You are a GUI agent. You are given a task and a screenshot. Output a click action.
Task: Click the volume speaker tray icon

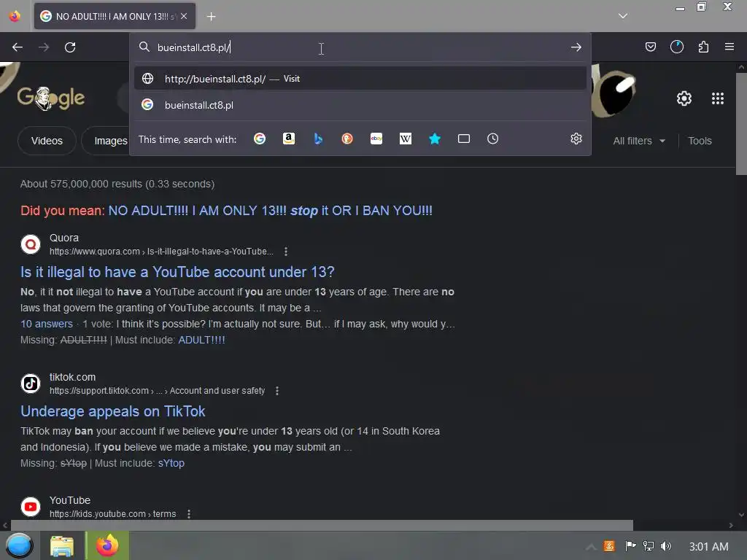666,546
